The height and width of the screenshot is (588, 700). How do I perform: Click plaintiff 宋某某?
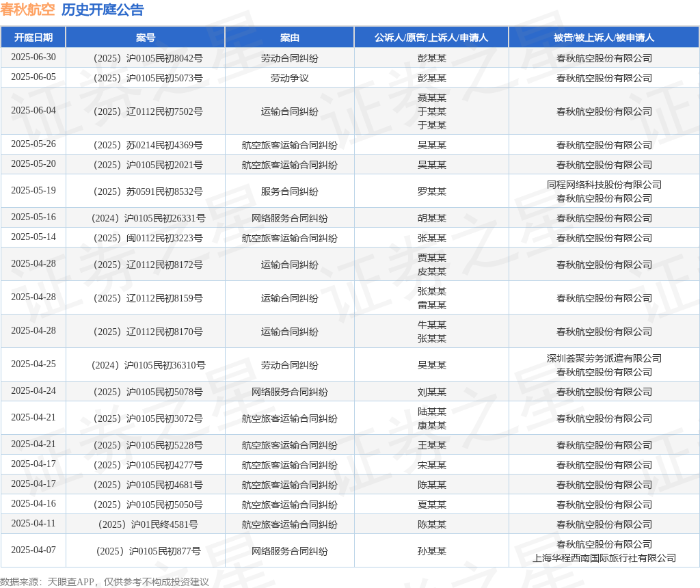(432, 465)
